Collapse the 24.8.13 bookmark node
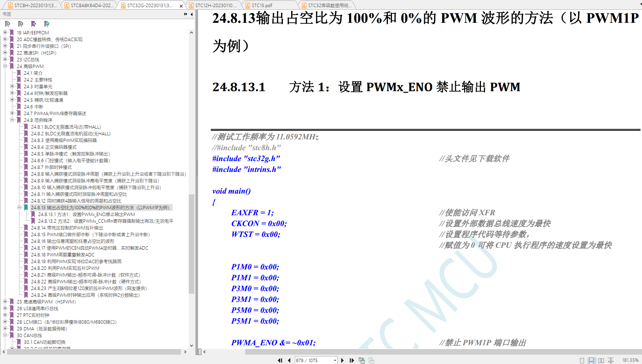Image resolution: width=642 pixels, height=364 pixels. tap(19, 207)
